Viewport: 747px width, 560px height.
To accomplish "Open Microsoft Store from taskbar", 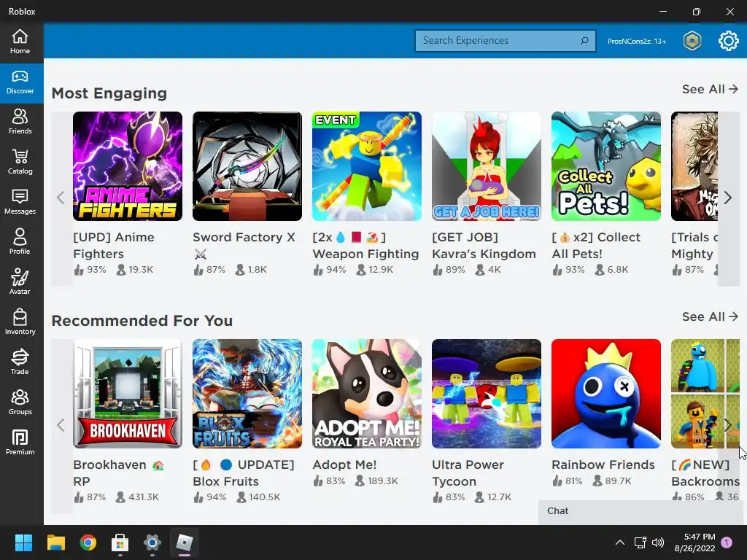I will pyautogui.click(x=120, y=542).
